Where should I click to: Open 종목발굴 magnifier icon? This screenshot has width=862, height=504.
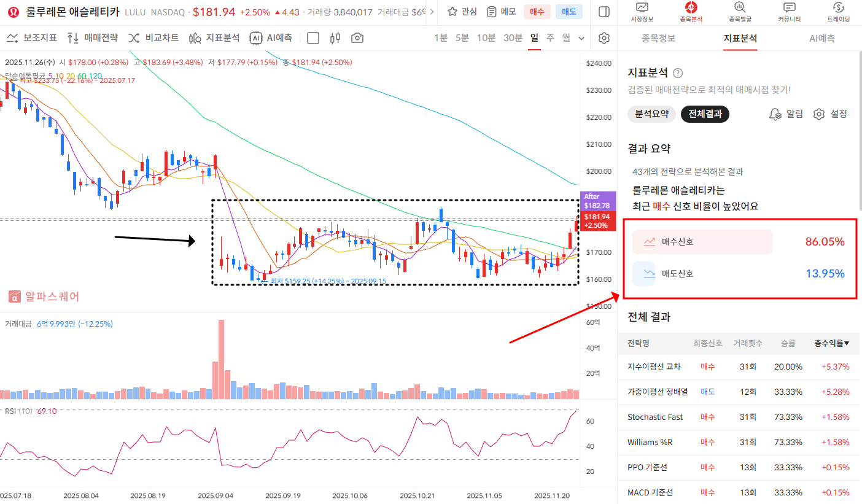tap(740, 7)
